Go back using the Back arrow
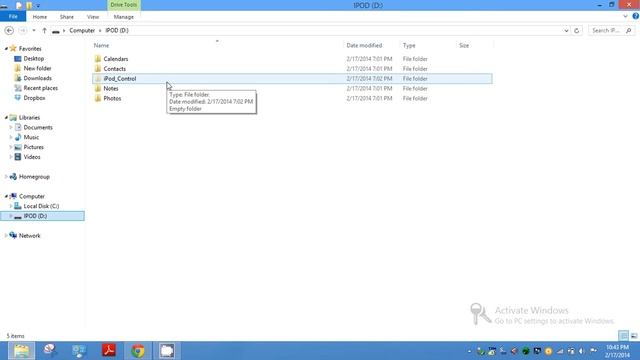The image size is (640, 360). point(9,31)
